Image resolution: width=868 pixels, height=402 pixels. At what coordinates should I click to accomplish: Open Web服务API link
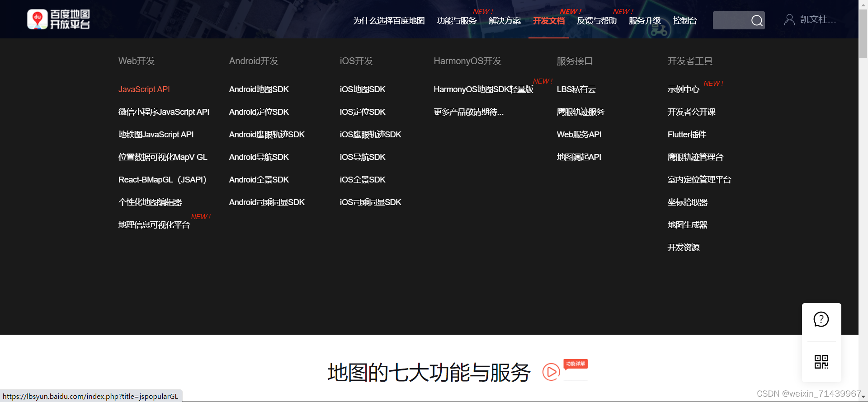tap(579, 135)
